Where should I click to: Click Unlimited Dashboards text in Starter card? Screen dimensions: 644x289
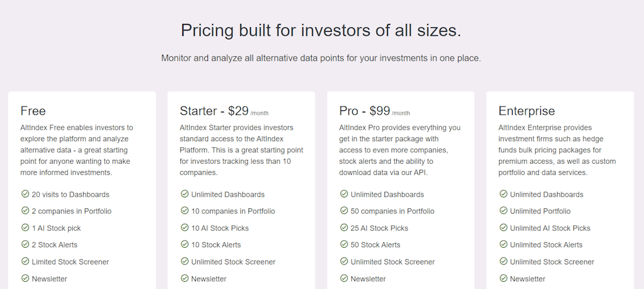pyautogui.click(x=228, y=194)
